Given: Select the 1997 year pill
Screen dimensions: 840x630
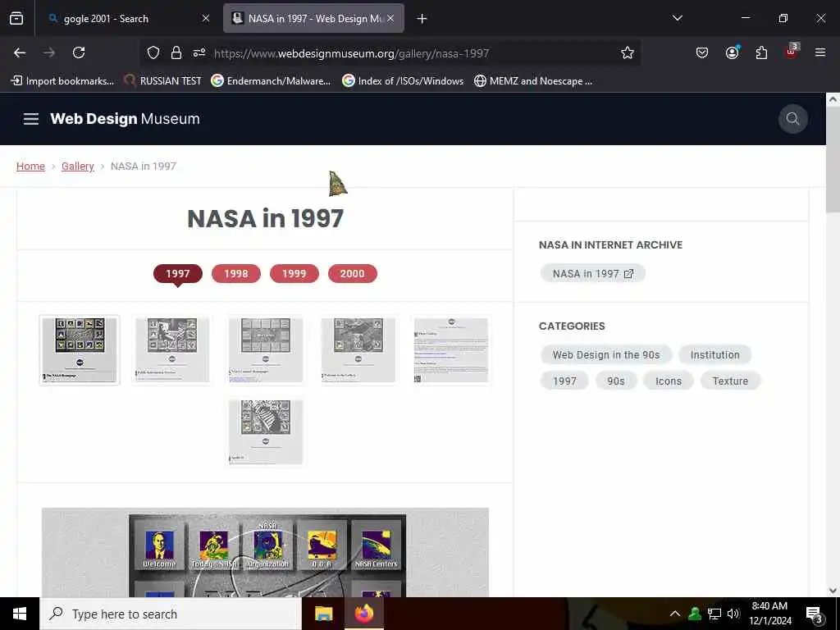Looking at the screenshot, I should click(x=178, y=274).
